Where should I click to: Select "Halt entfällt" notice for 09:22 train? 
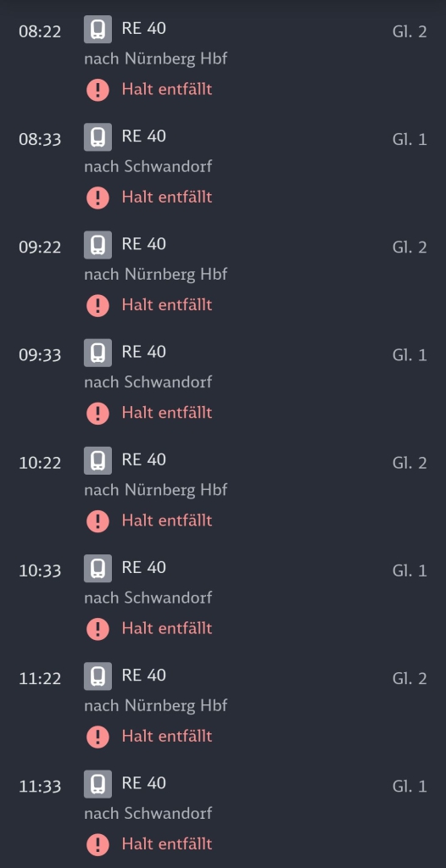(x=167, y=305)
